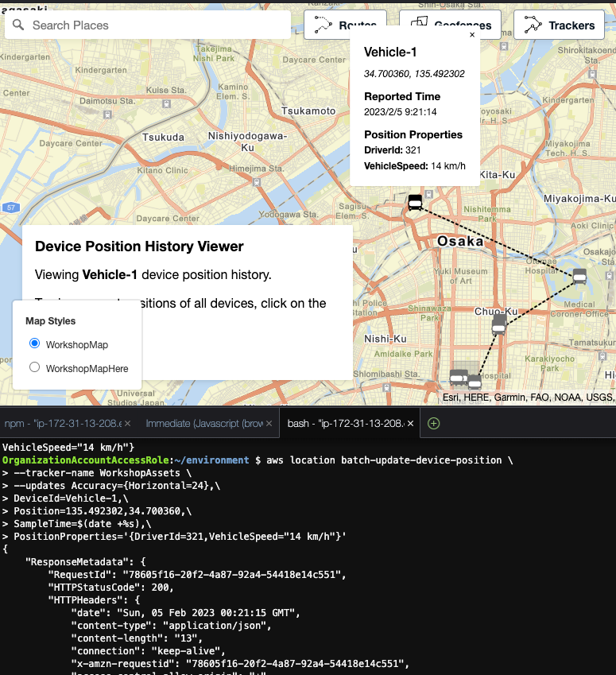Viewport: 616px width, 675px height.
Task: Select the WorkshopMap radio button
Action: tap(34, 343)
